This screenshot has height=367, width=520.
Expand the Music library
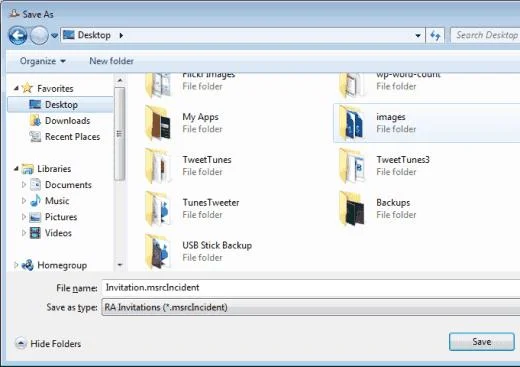coord(24,200)
